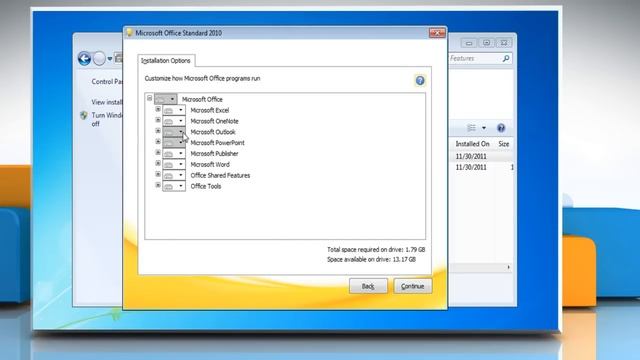Click the Back button
Viewport: 640px width, 360px height.
(x=368, y=286)
